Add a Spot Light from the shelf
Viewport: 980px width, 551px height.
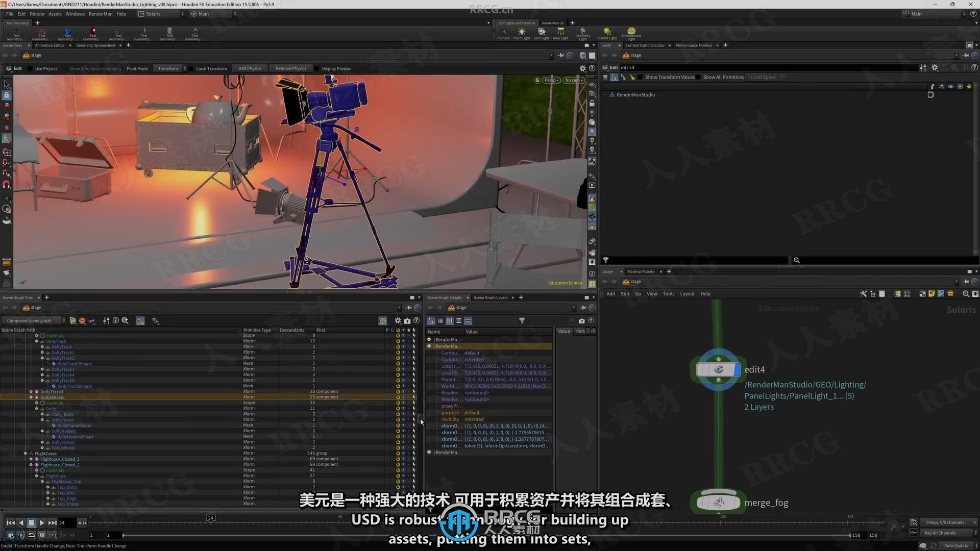click(541, 34)
